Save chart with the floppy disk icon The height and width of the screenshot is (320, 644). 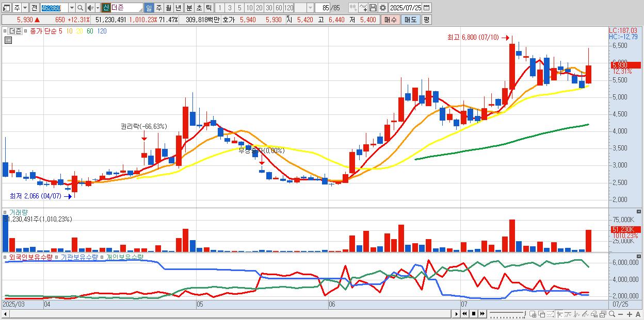pyautogui.click(x=373, y=8)
